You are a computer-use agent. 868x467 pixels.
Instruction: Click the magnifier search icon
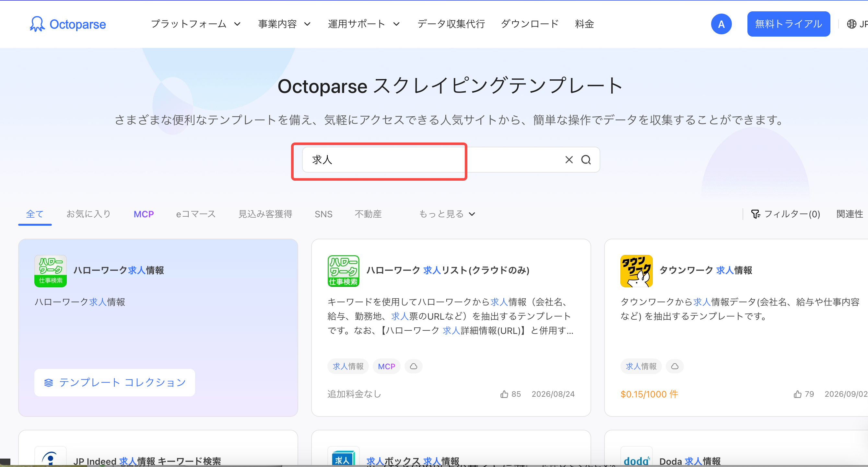tap(586, 160)
